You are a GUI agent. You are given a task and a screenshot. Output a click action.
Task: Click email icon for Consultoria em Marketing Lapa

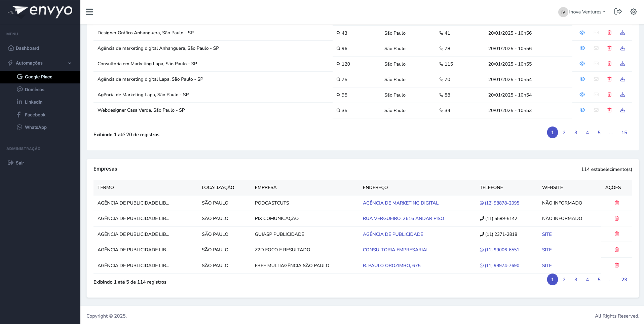[x=596, y=64]
